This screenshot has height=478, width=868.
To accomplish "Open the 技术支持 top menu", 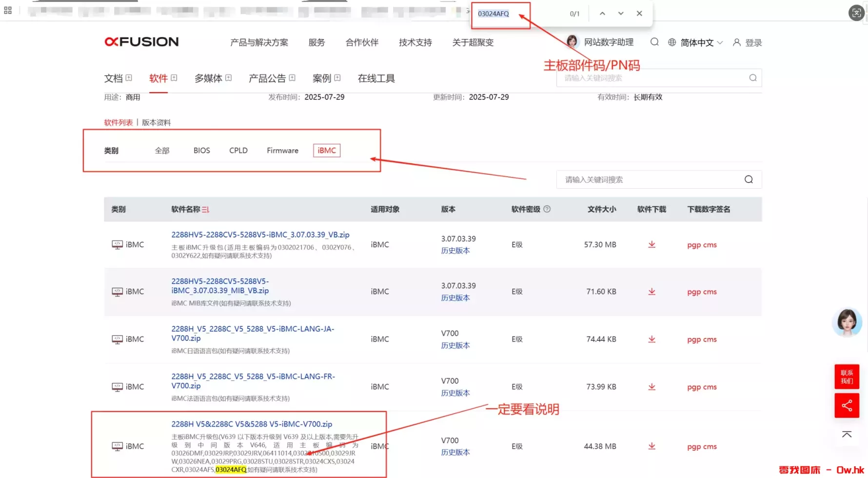I will (x=415, y=42).
